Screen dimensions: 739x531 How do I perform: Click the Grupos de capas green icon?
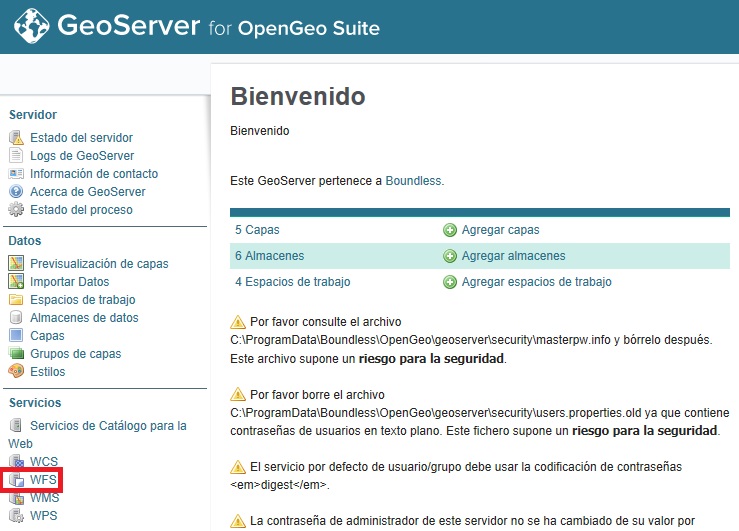[16, 353]
